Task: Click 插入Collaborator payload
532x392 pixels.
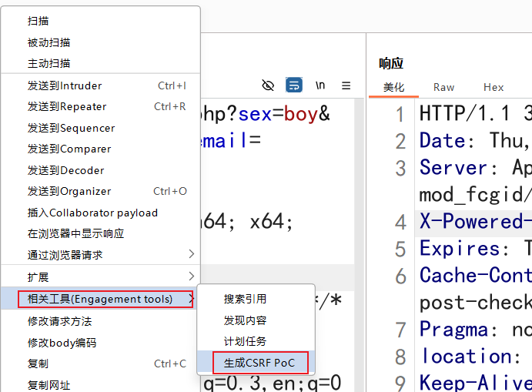Action: (x=100, y=213)
